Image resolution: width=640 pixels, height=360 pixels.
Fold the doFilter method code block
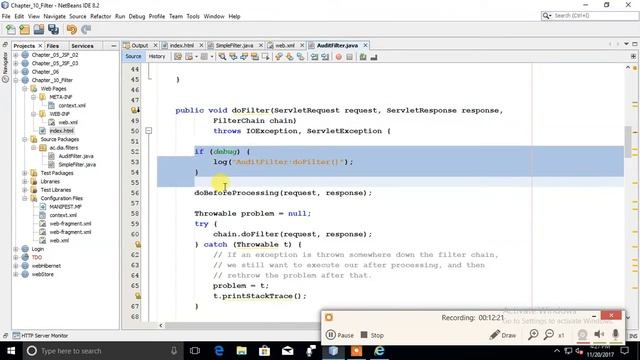[x=149, y=131]
